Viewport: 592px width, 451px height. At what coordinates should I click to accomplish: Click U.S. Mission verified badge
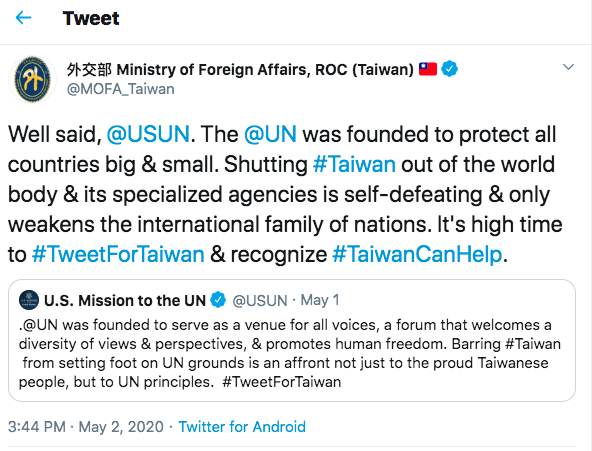click(x=218, y=300)
